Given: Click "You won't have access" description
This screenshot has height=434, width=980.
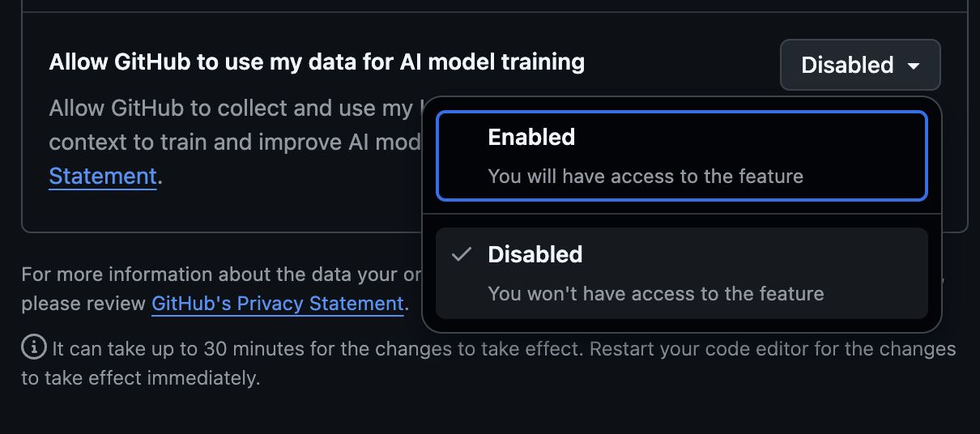Looking at the screenshot, I should pos(655,293).
